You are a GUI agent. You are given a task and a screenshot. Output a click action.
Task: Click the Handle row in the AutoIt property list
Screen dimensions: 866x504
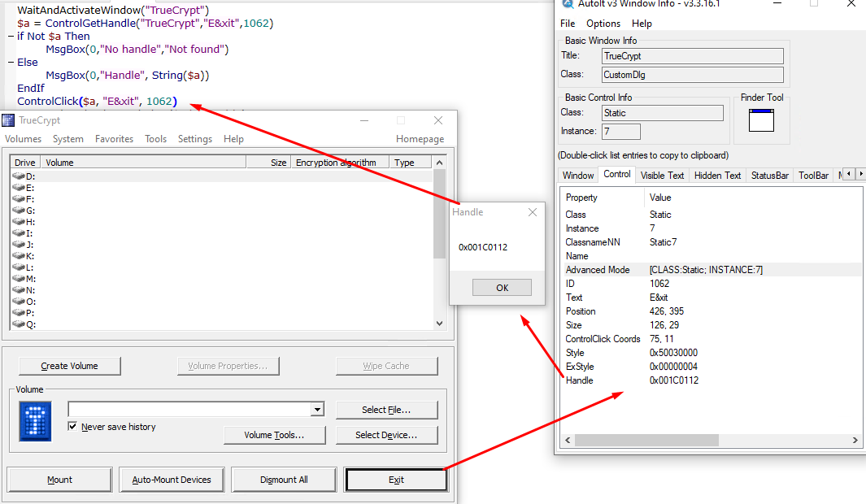(x=712, y=380)
